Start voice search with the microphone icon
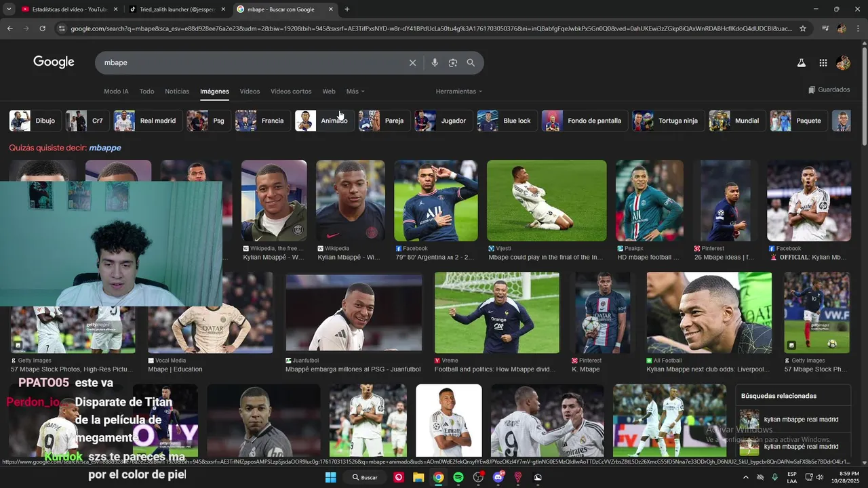Viewport: 868px width, 488px height. (435, 62)
